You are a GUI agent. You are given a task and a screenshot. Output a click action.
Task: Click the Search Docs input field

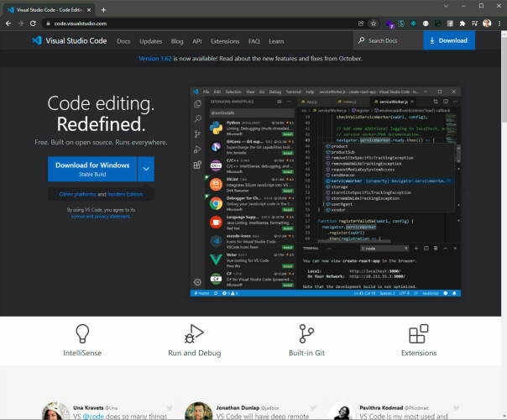[388, 40]
